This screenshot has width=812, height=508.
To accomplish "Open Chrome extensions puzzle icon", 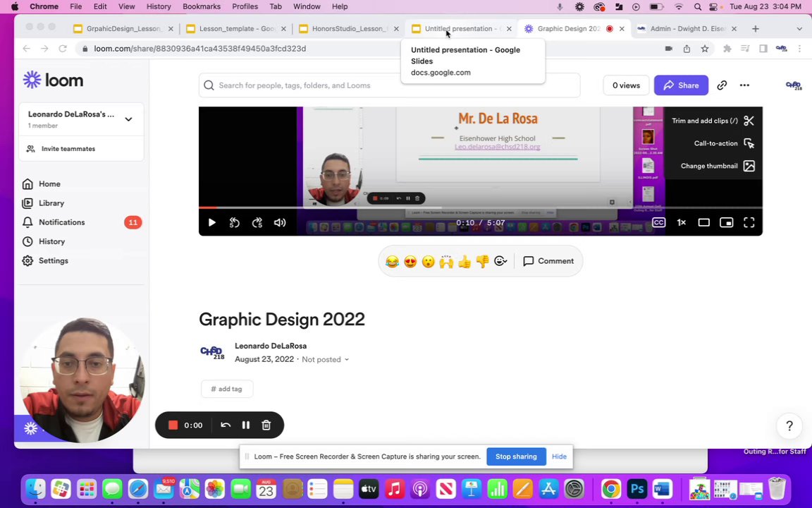I will (x=727, y=49).
